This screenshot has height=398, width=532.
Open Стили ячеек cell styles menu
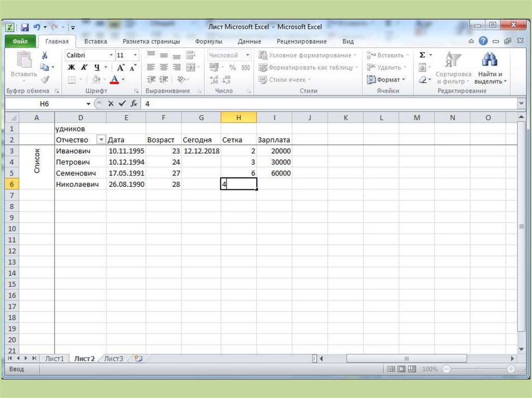point(284,80)
